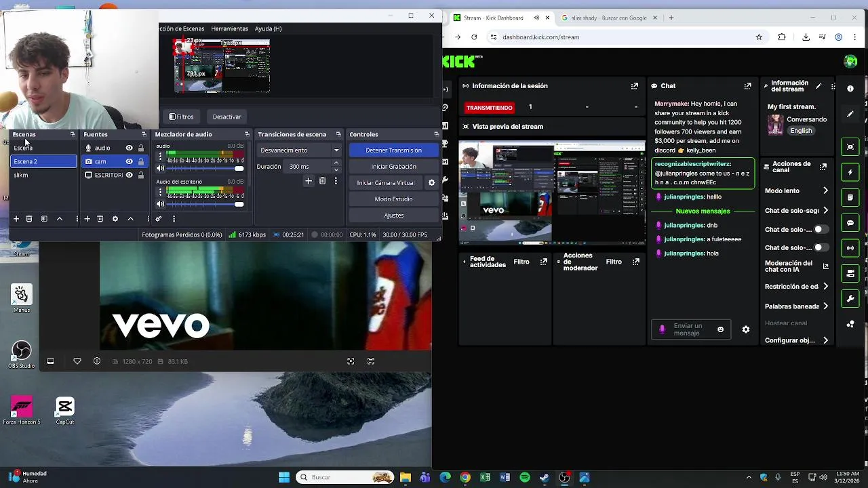Enable the first 'Chat de solo-...' toggle switch
868x488 pixels.
pyautogui.click(x=821, y=229)
